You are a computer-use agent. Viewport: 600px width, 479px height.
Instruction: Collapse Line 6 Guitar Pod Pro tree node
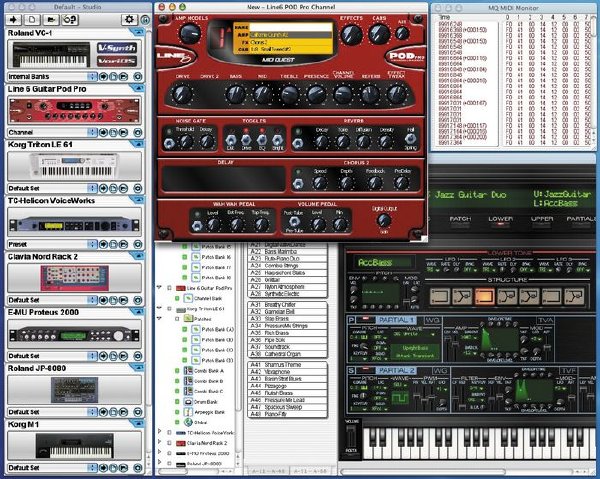tap(160, 287)
